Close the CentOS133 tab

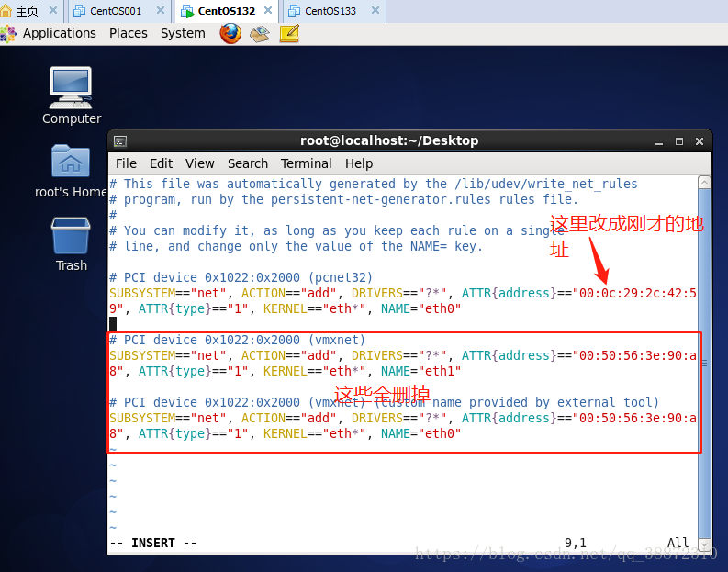(375, 10)
